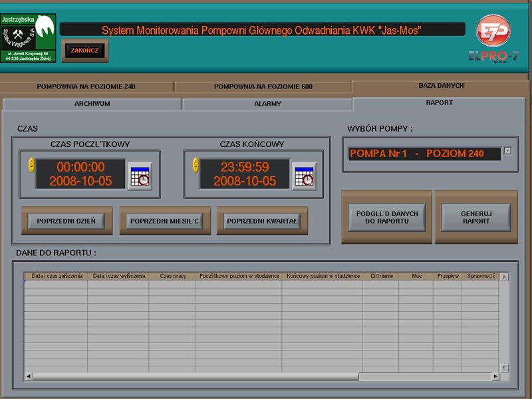Switch to ALARMY sub-tab
Image resolution: width=532 pixels, height=399 pixels.
pyautogui.click(x=267, y=104)
